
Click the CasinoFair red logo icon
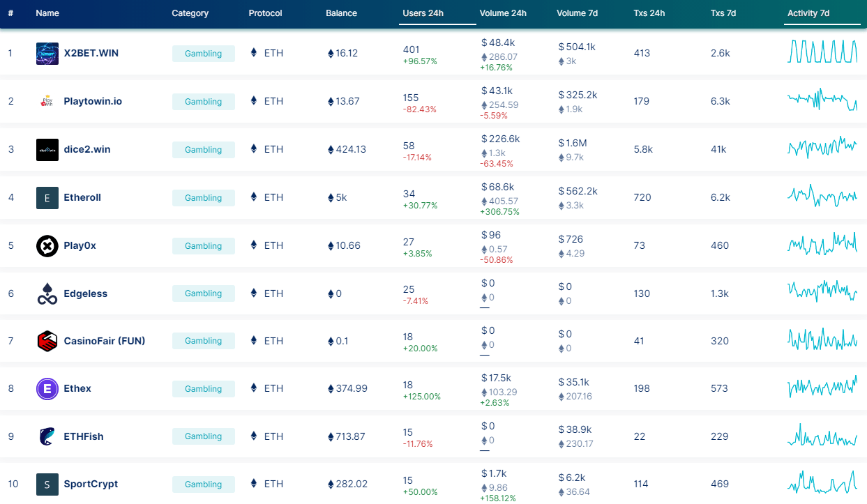tap(47, 342)
